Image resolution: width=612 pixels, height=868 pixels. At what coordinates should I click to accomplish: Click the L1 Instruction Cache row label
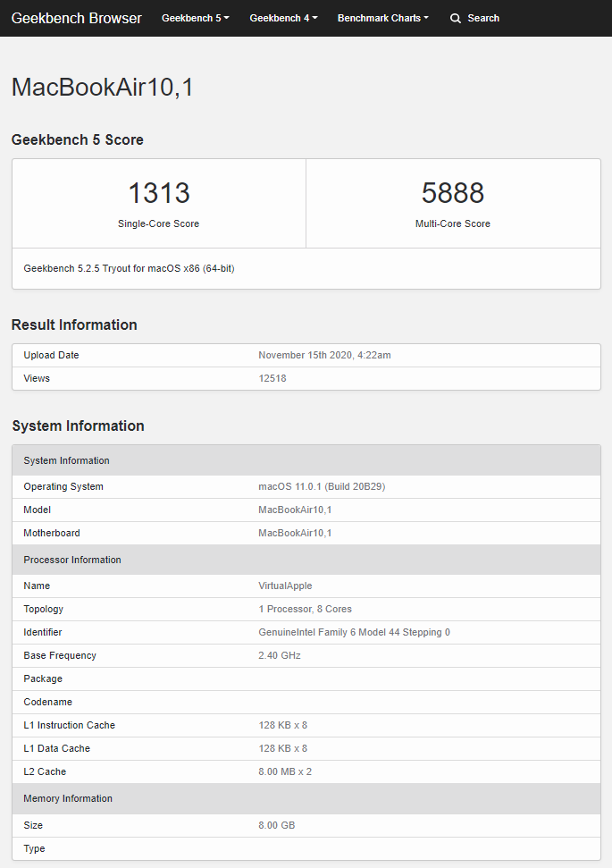[x=69, y=725]
